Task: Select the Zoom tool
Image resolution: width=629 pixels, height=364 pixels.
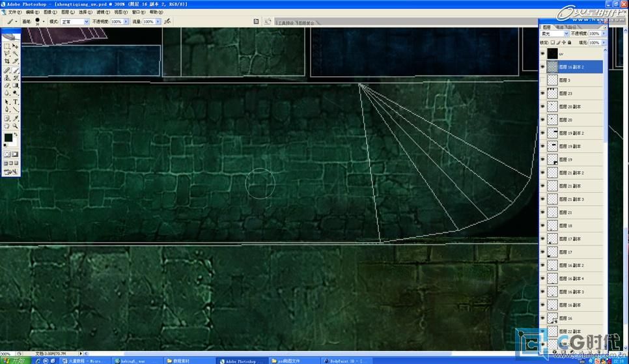Action: click(15, 126)
